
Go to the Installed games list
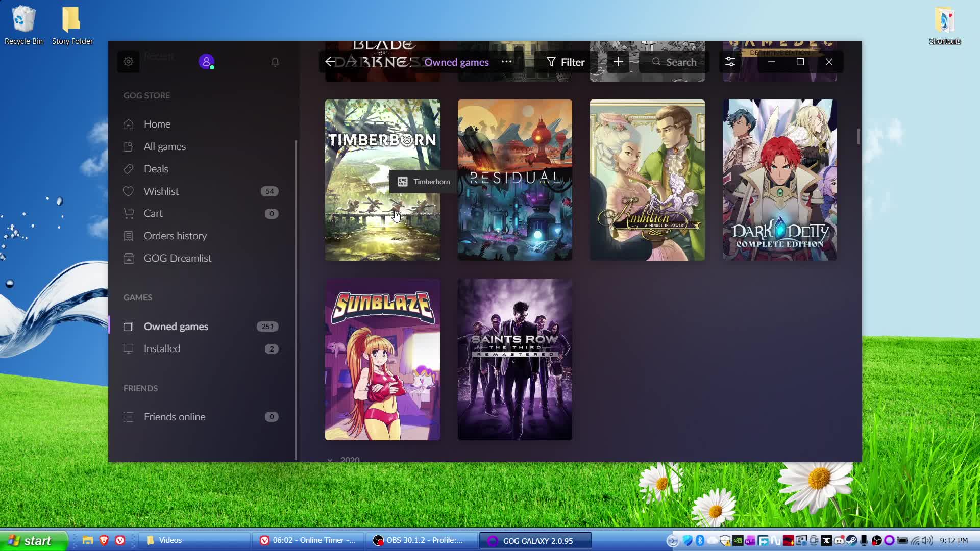(162, 348)
